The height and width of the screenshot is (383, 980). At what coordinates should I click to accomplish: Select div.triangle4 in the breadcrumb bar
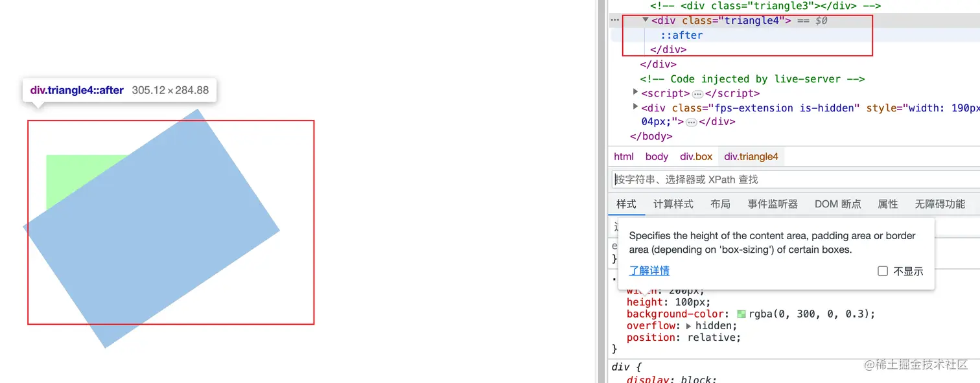(x=751, y=156)
